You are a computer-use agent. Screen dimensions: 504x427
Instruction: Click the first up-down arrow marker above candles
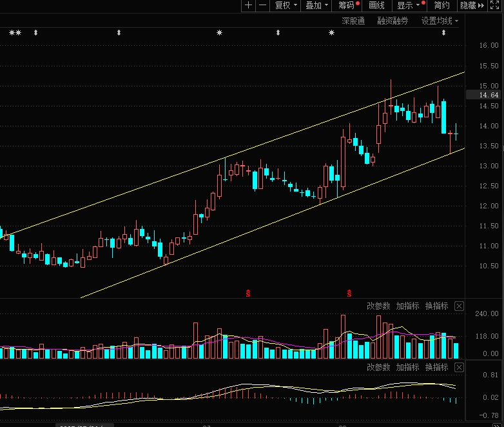[35, 32]
